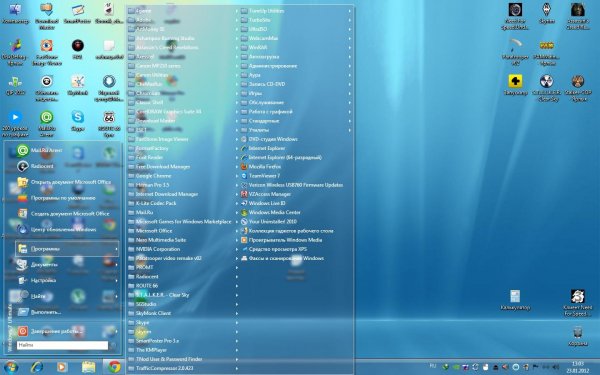Viewport: 600px width, 375px height.
Task: Launch Your Uninstaller! 2010 entry
Action: pos(269,222)
